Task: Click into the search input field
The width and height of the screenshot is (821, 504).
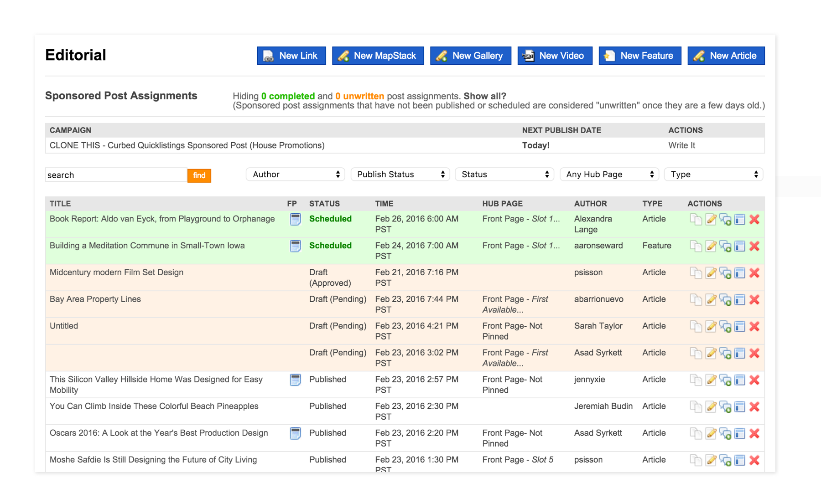Action: (116, 175)
